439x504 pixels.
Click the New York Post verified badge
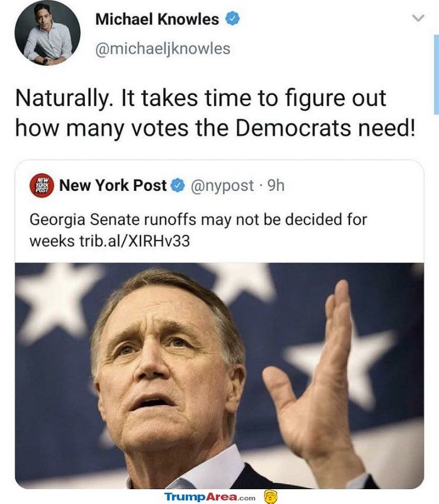coord(177,186)
